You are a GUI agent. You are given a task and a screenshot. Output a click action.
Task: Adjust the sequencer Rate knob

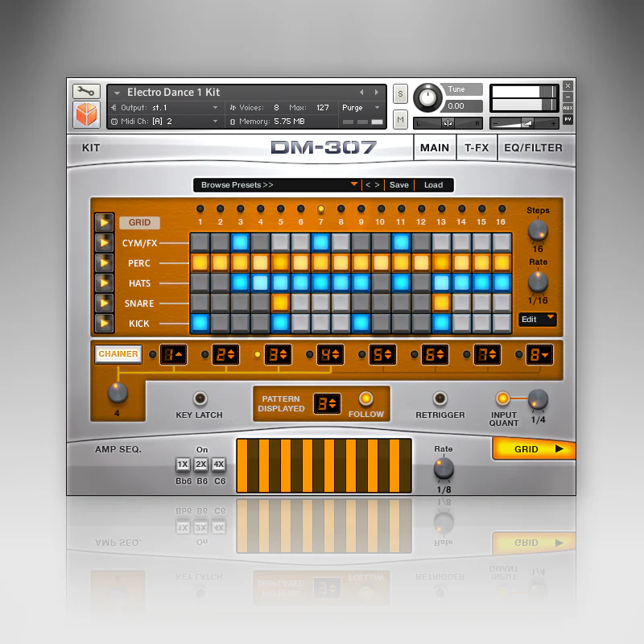click(538, 282)
